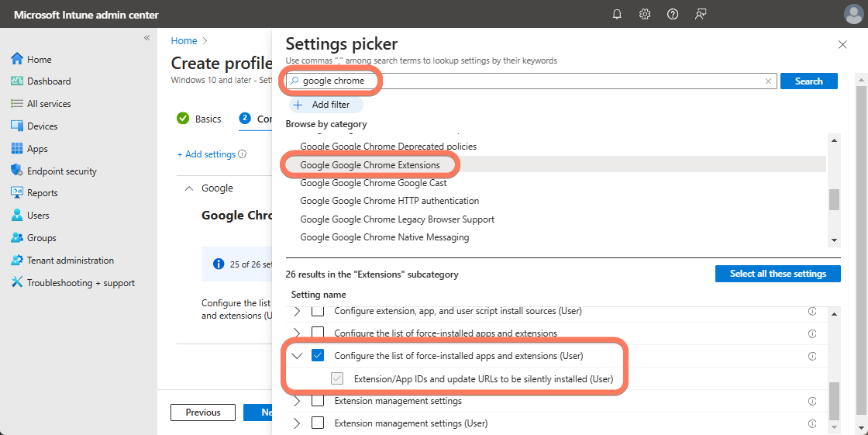Click the Search button
This screenshot has height=435, width=868.
pos(808,81)
